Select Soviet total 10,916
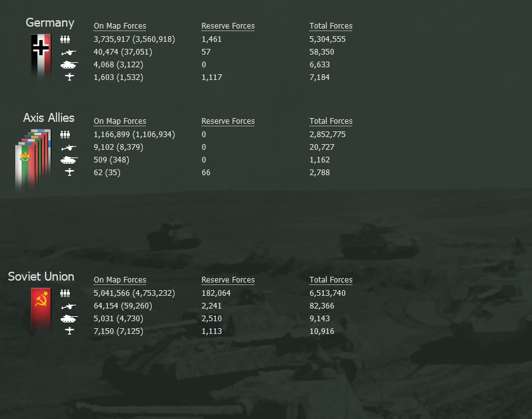Viewport: 532px width, 419px height. tap(322, 331)
